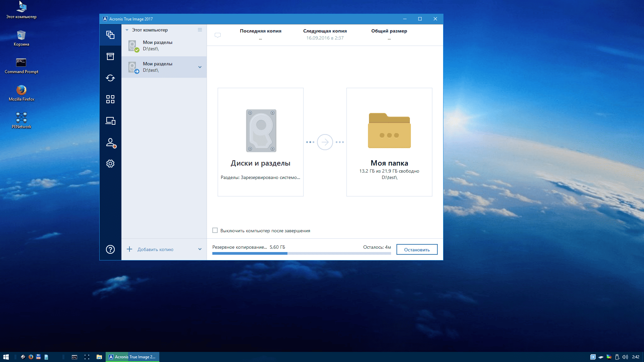Open the Dashboard devices icon in the sidebar
Screen dimensions: 644x362
[x=110, y=121]
